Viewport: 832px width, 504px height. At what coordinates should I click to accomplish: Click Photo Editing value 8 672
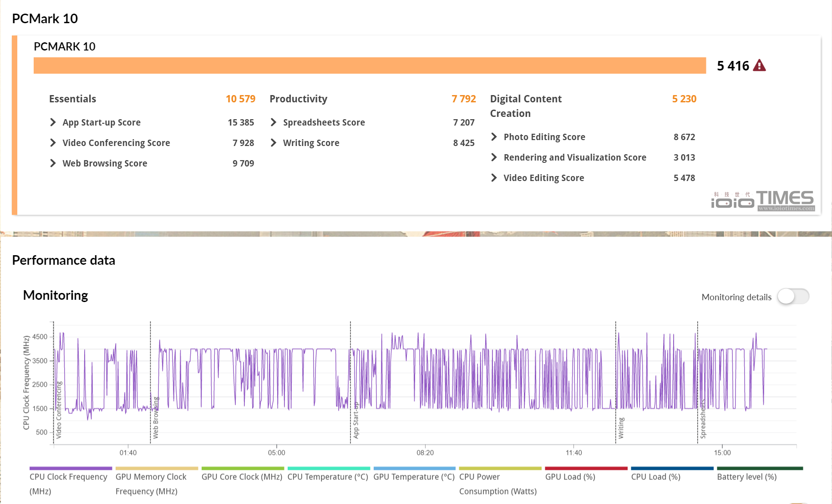click(x=684, y=137)
